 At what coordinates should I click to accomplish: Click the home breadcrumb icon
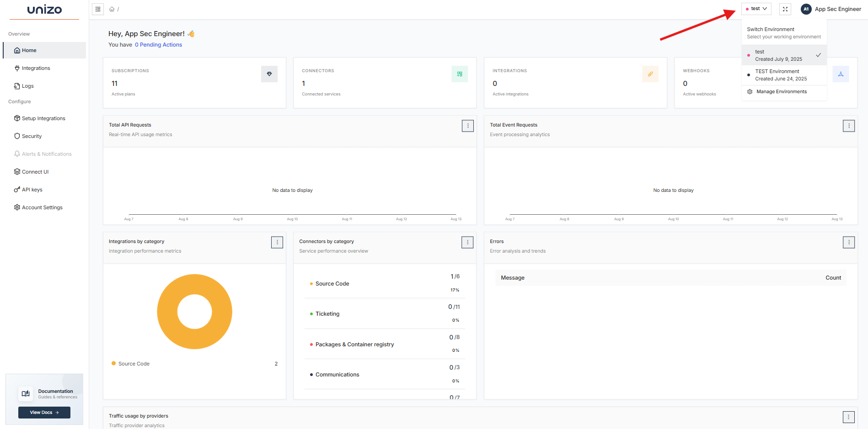112,9
